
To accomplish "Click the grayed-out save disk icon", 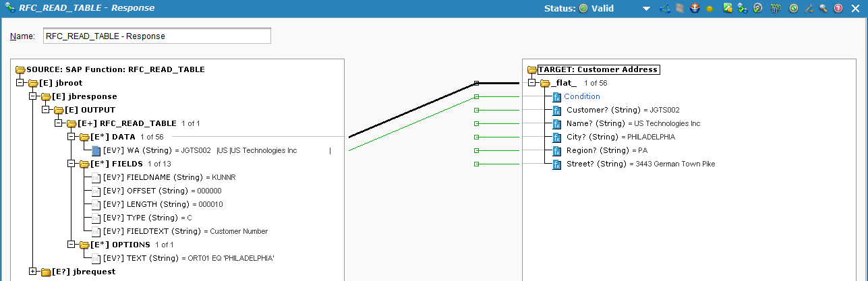I will tap(680, 9).
